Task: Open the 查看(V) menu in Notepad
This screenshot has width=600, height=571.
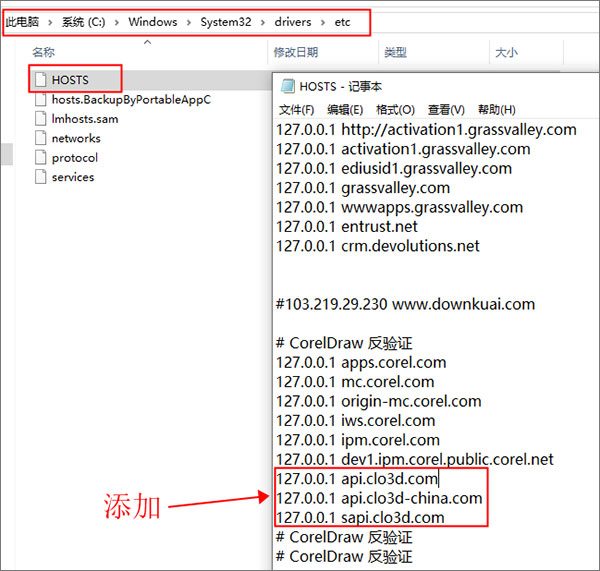Action: coord(446,110)
